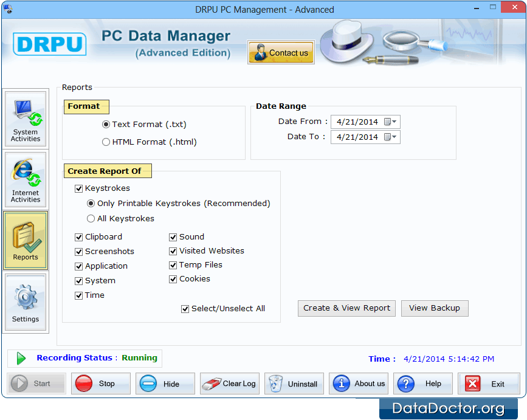This screenshot has height=420, width=527.
Task: Select Text Format (.txt) radio option
Action: point(106,125)
